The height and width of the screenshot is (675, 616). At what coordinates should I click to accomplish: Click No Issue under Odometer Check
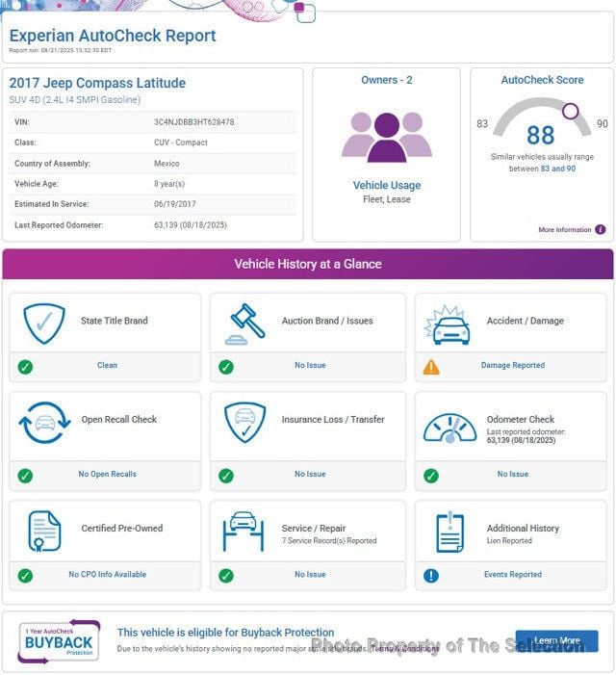[513, 474]
